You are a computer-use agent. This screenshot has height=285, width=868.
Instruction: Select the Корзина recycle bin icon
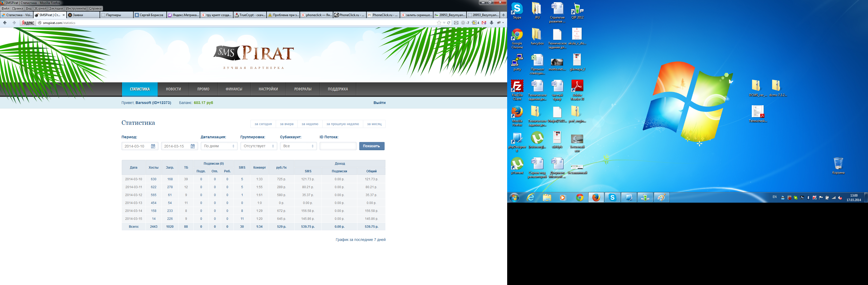pos(838,166)
